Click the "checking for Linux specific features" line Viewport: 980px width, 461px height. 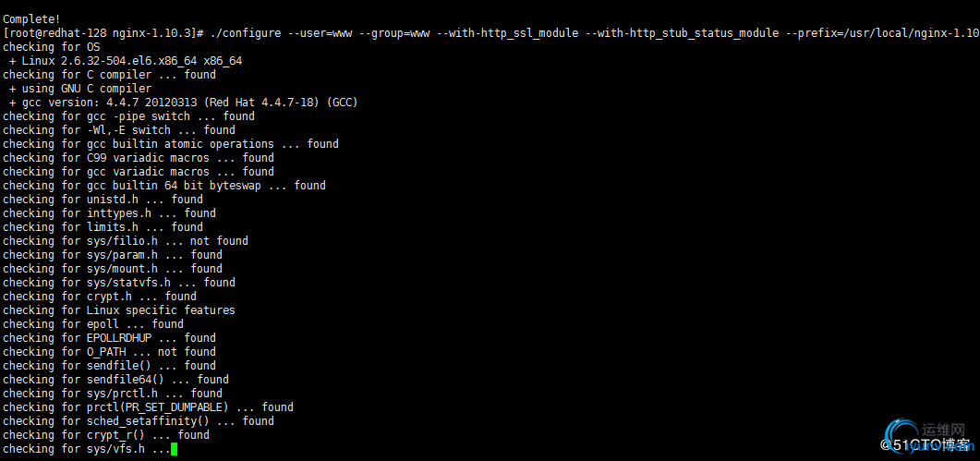pos(119,310)
